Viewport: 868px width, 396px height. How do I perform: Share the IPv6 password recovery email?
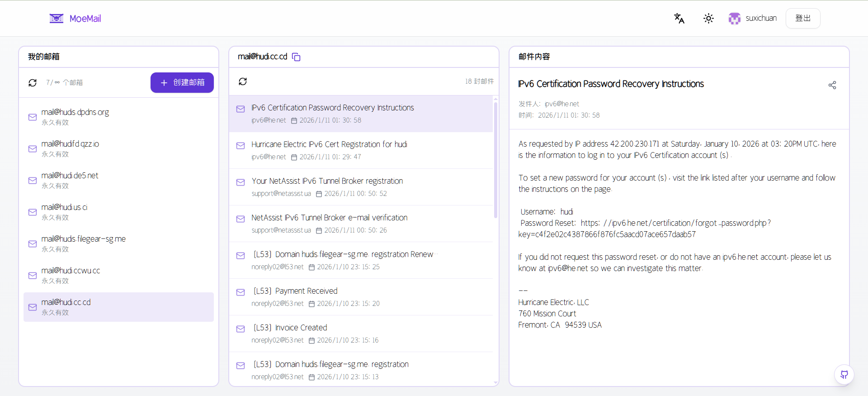[832, 85]
